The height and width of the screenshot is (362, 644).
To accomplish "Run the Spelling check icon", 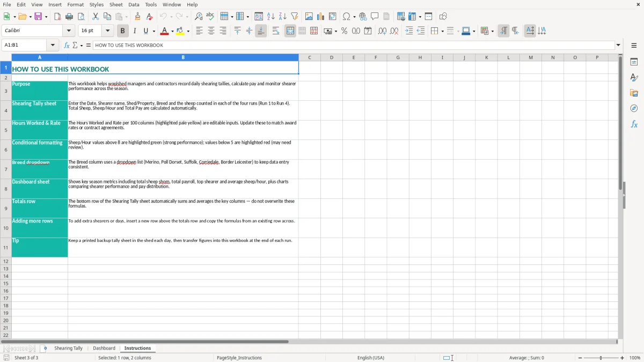I will pos(210,17).
